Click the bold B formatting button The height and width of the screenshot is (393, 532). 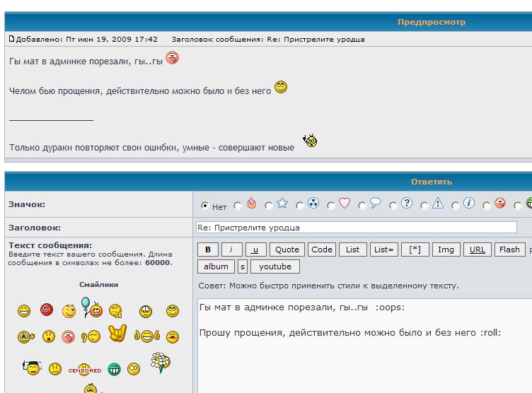click(208, 250)
